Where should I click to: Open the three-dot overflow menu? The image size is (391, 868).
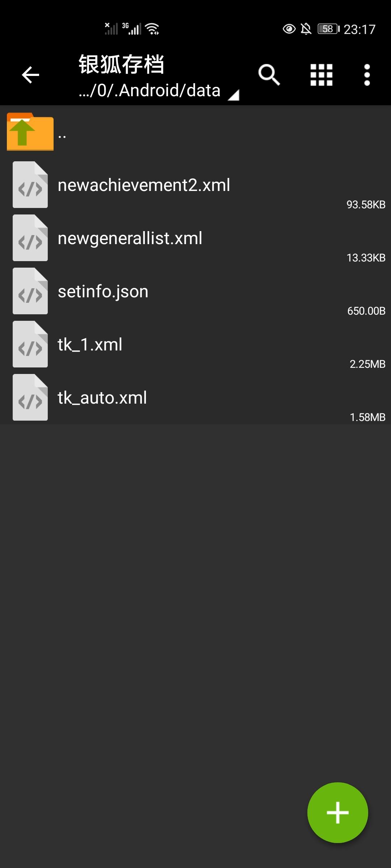tap(367, 75)
